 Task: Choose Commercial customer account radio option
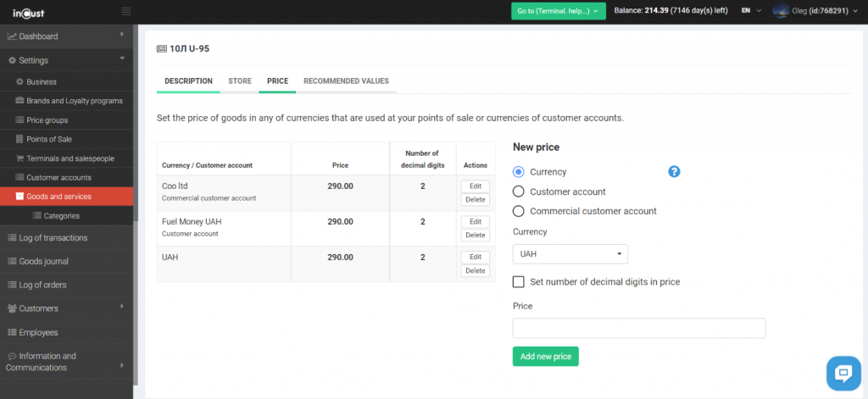coord(519,211)
